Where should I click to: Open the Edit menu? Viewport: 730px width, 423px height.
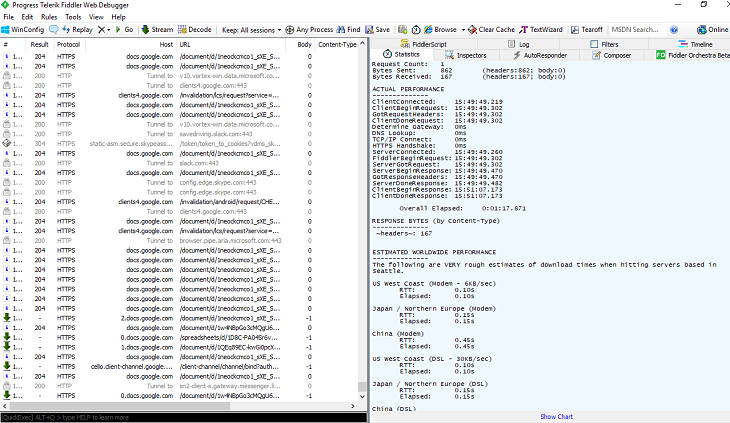pos(27,17)
